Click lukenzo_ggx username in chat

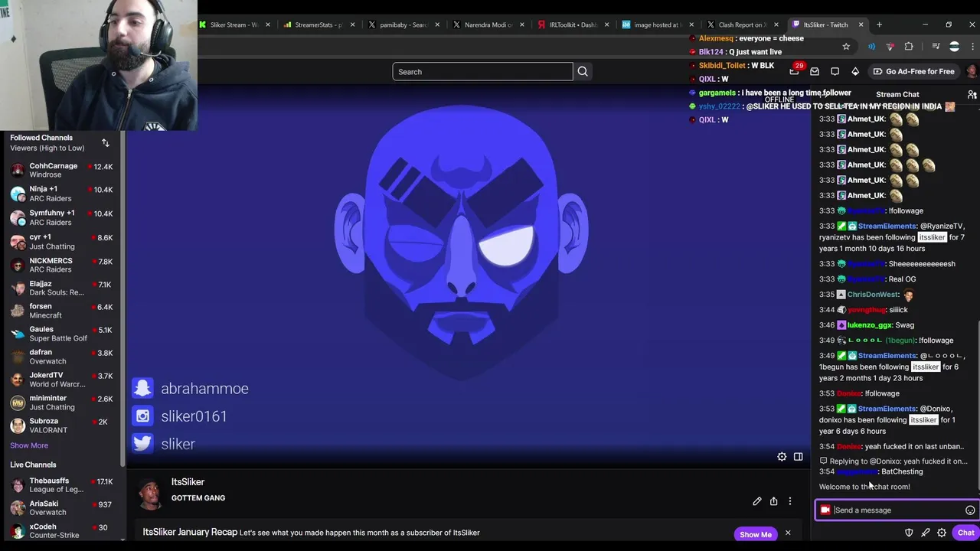point(869,325)
